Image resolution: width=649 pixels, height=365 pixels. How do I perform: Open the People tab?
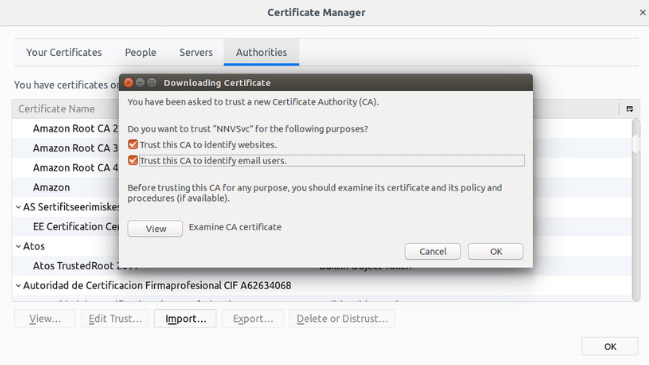coord(141,53)
